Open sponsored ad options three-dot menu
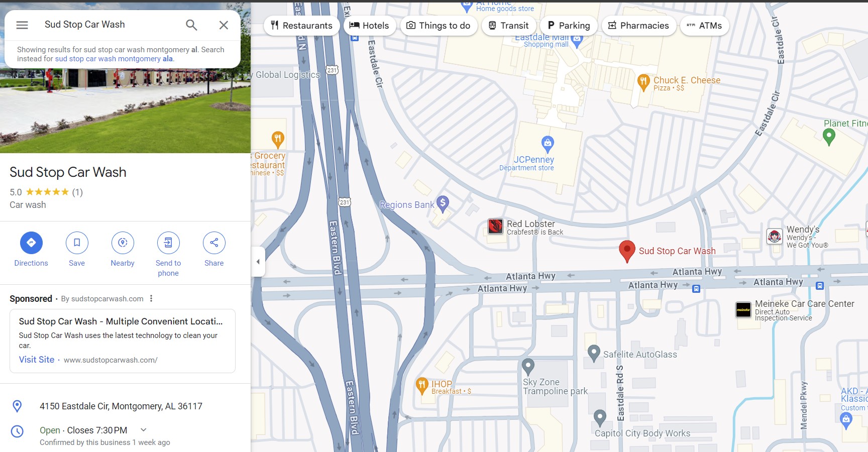 pyautogui.click(x=151, y=298)
